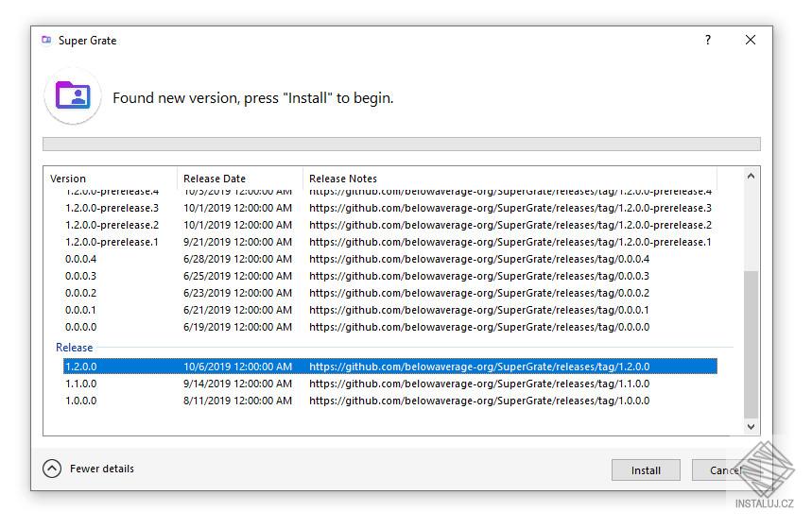Click the 9/14/2019 12:00:00 AM date cell
The image size is (812, 529).
[237, 384]
